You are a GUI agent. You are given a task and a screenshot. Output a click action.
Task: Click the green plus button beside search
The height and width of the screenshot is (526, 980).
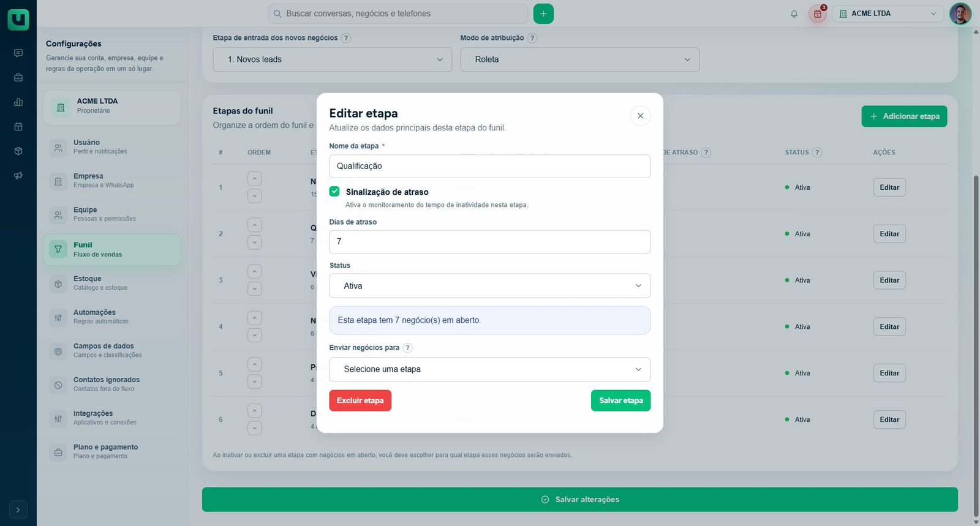[x=543, y=13]
